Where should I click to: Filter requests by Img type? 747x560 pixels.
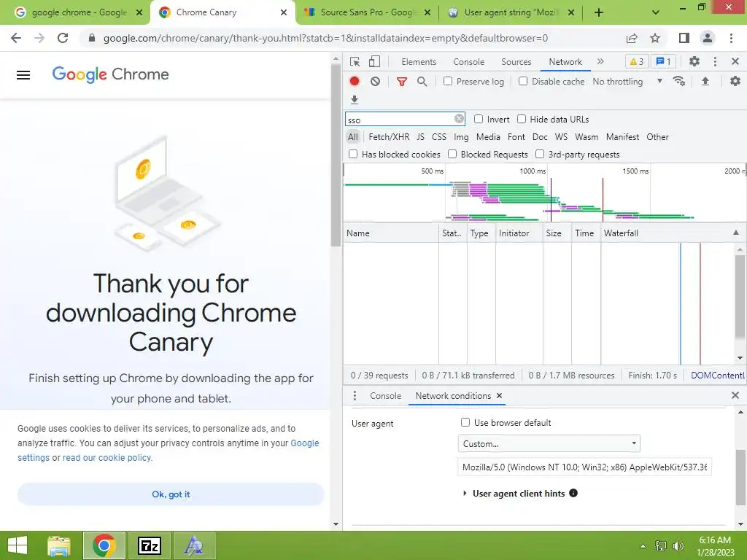point(461,136)
